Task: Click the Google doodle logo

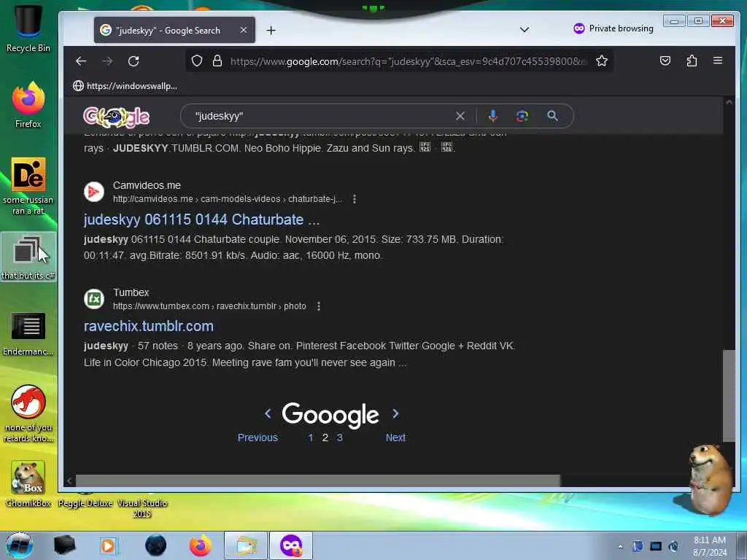Action: 116,117
